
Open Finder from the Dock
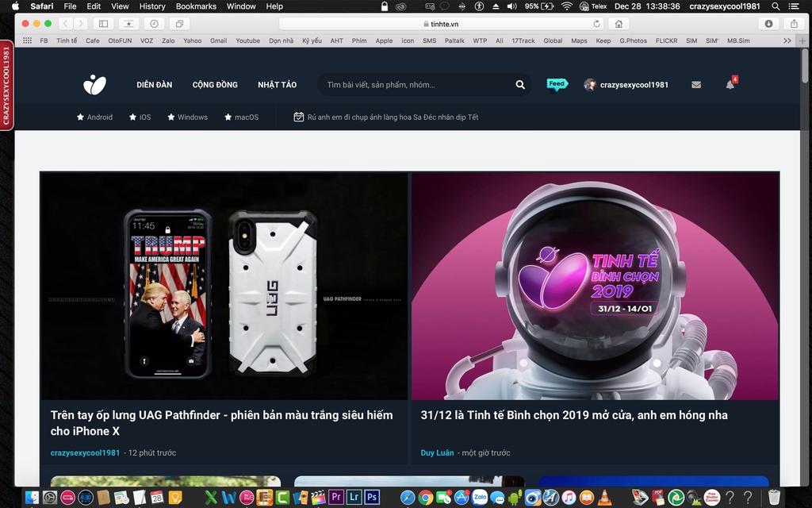tap(32, 498)
